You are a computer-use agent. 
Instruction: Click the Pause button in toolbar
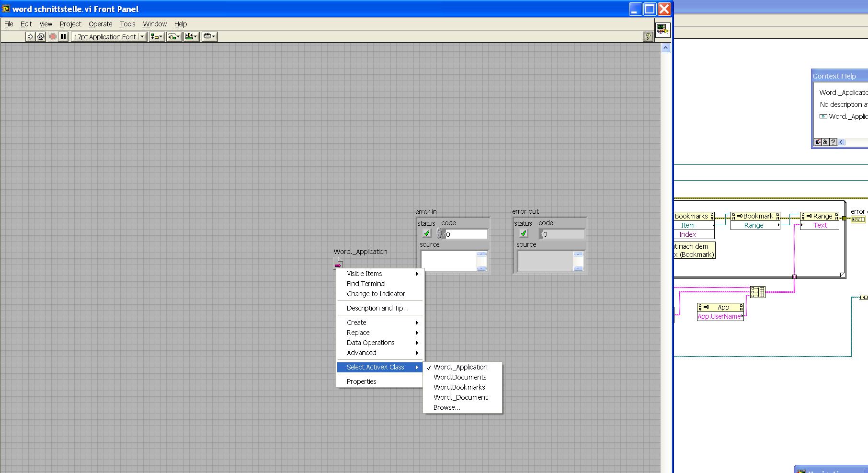point(63,36)
